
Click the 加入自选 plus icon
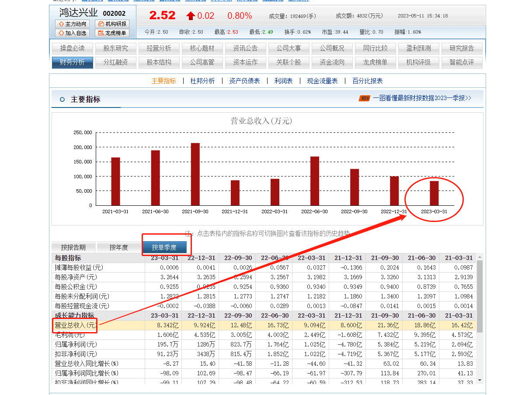click(x=61, y=33)
